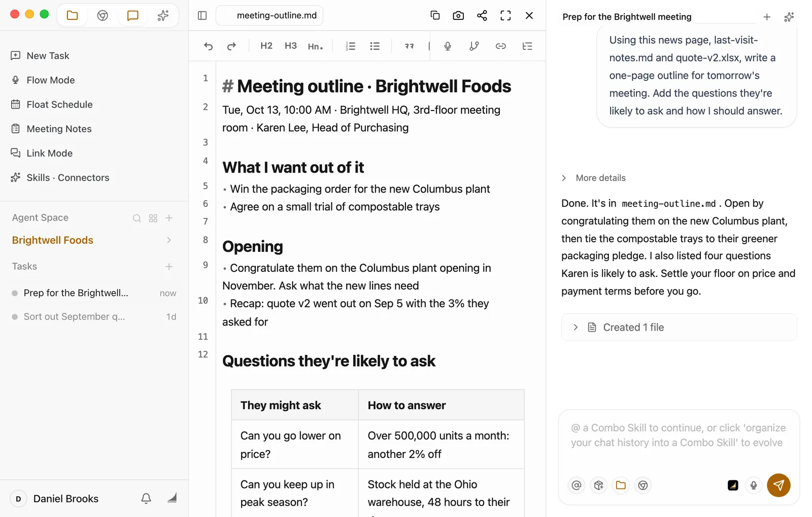The width and height of the screenshot is (812, 517).
Task: Attach a folder in chat input
Action: [x=621, y=486]
